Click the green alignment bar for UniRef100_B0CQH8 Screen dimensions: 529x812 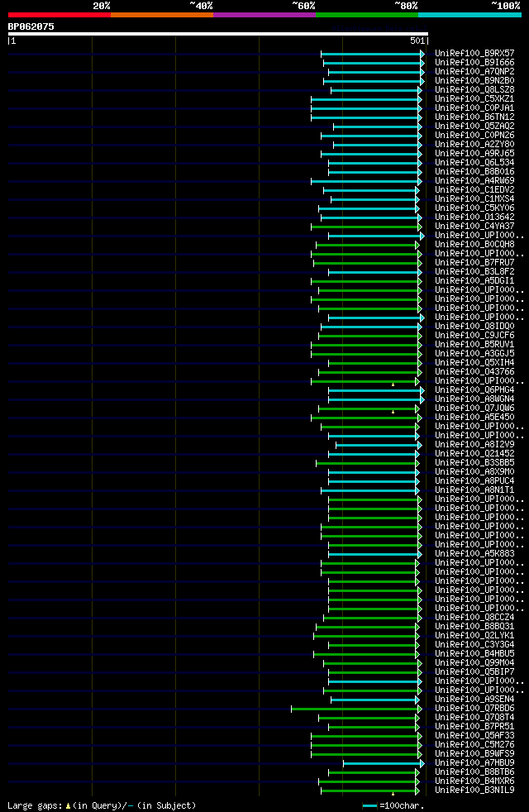(368, 245)
